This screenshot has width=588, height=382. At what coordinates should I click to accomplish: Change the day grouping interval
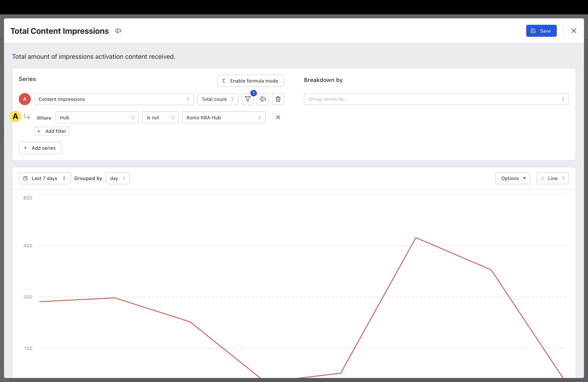[117, 178]
